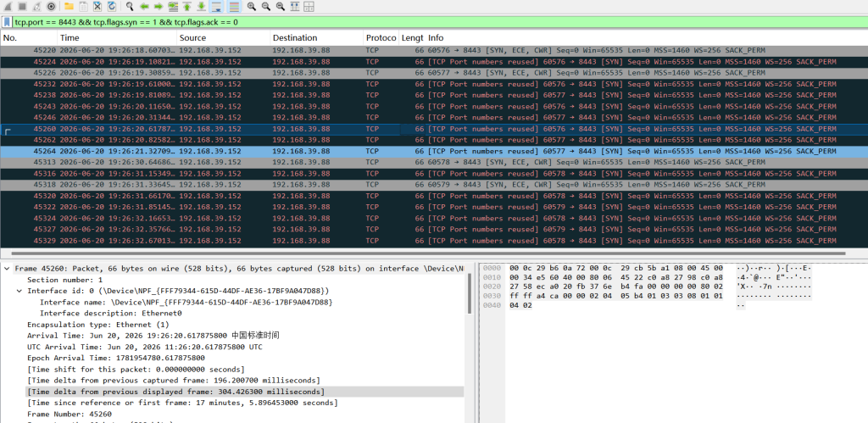Sort by the Source column header

(x=224, y=37)
